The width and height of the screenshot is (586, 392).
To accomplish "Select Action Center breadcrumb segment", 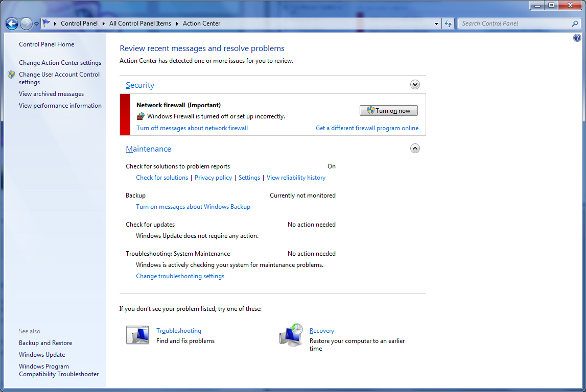I will coord(201,23).
